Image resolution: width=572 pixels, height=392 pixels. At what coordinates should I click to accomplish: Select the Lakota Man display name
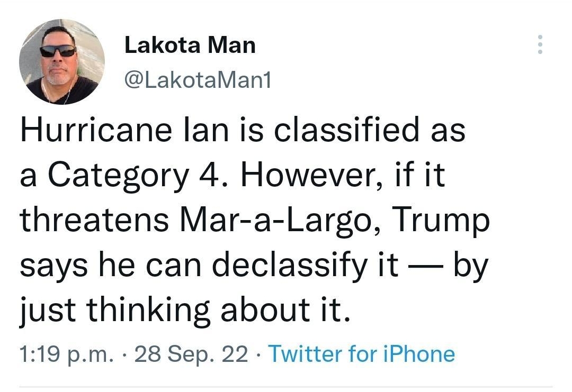(190, 45)
